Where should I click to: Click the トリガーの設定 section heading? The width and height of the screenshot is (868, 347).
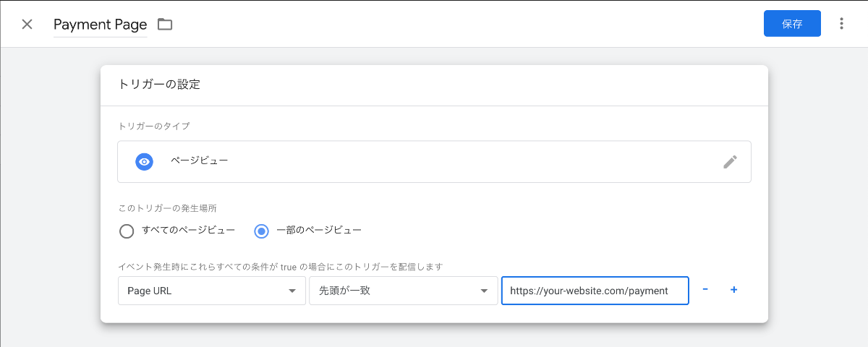point(159,85)
